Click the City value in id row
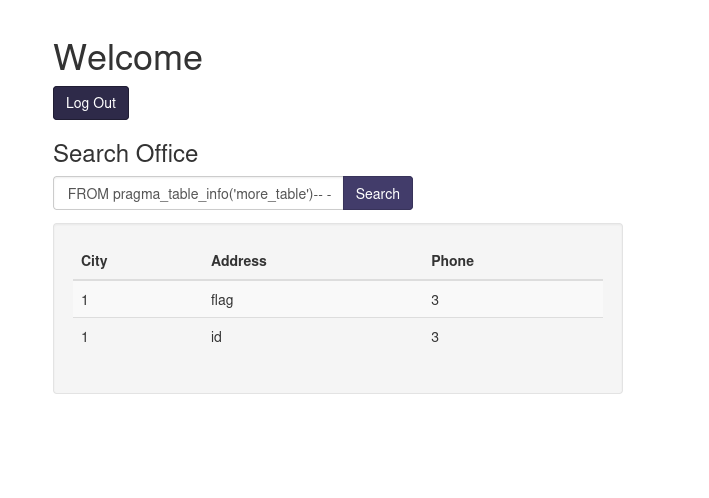This screenshot has height=498, width=709. click(85, 337)
